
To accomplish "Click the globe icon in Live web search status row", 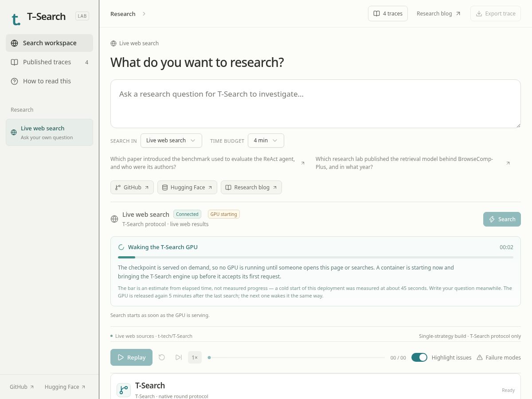I will click(x=114, y=219).
